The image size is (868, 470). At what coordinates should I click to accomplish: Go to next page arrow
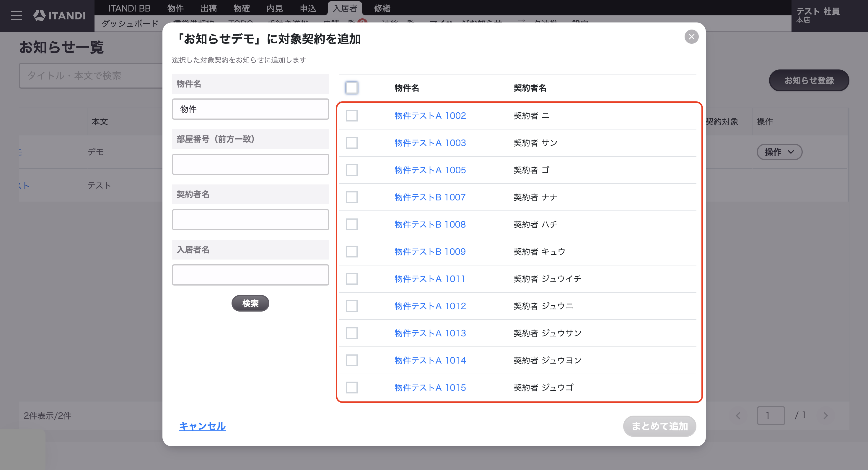click(825, 415)
